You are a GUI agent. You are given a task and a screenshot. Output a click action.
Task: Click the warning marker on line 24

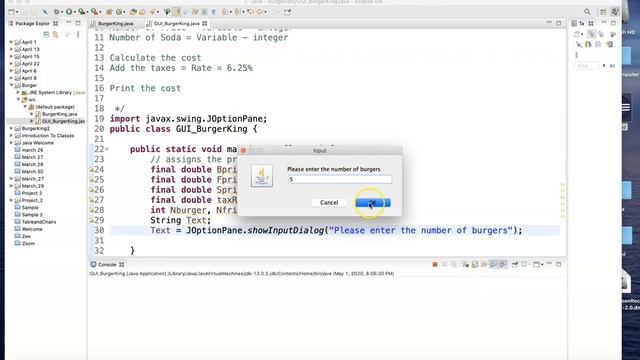91,169
